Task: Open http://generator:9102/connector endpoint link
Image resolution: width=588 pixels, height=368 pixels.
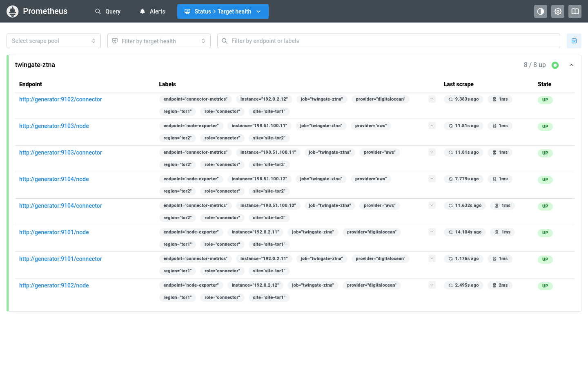Action: (x=60, y=99)
